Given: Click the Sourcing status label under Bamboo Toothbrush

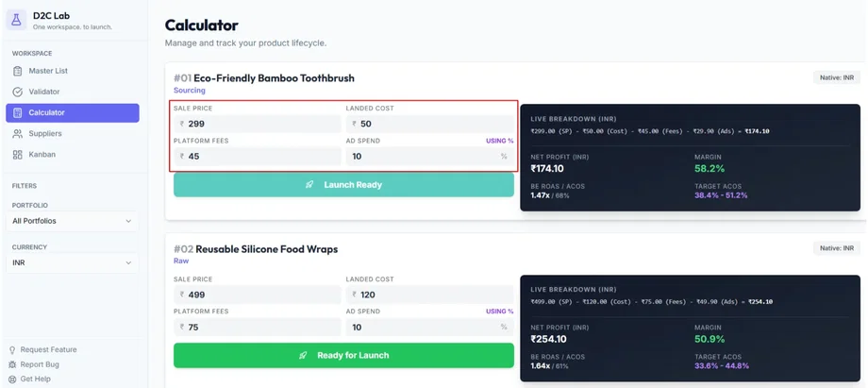Looking at the screenshot, I should click(x=189, y=91).
